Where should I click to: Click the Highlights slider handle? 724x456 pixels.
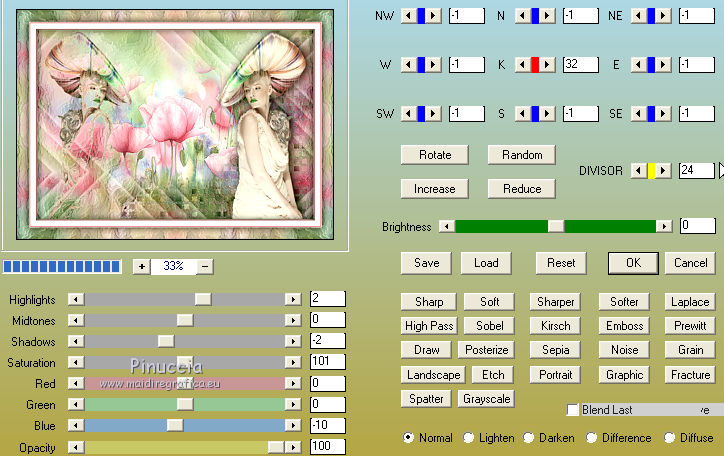203,300
